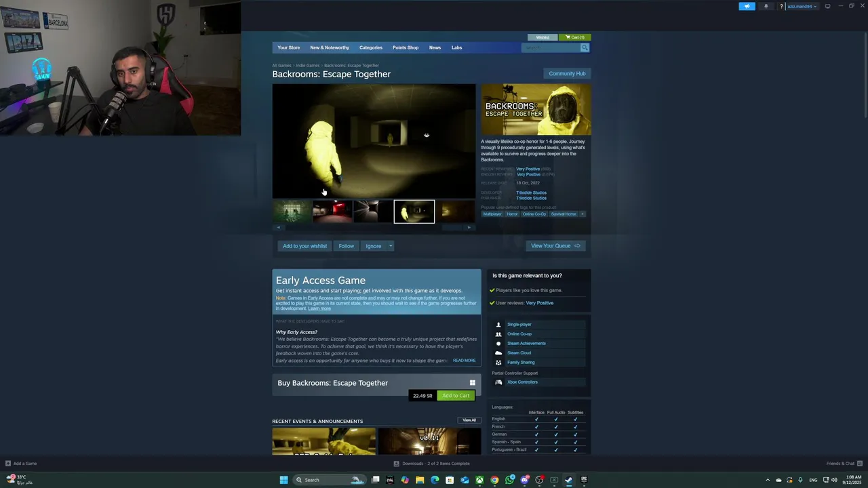
Task: Click the All Games breadcrumb
Action: click(281, 66)
